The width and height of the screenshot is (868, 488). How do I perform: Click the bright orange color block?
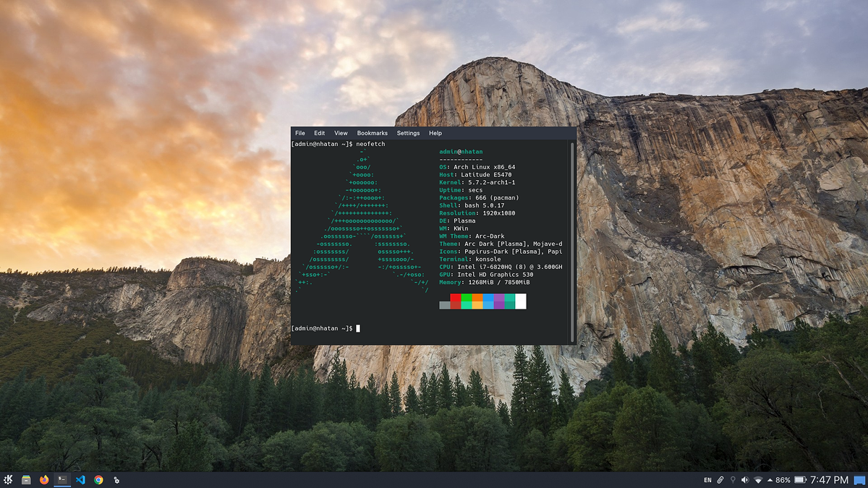coord(477,297)
